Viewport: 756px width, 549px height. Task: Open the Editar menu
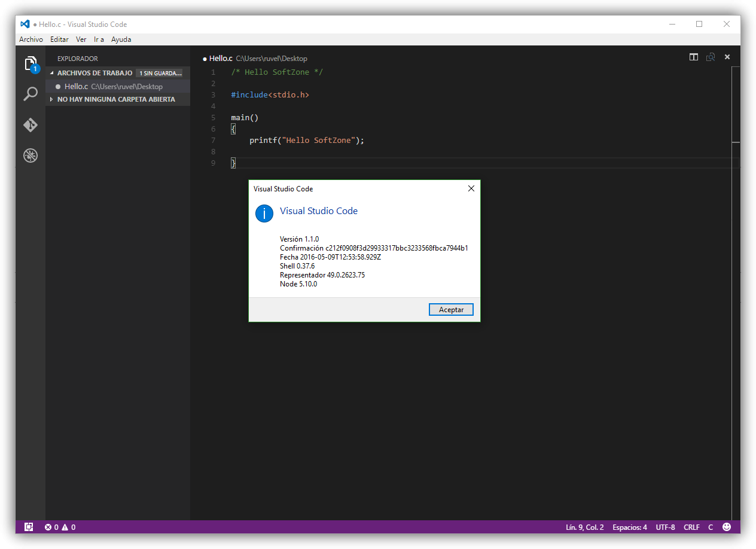click(59, 39)
